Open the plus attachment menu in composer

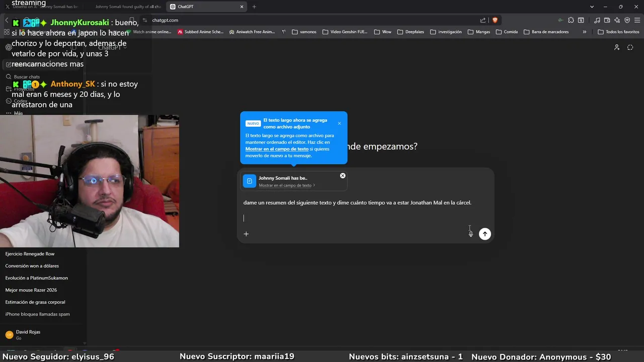pos(246,234)
